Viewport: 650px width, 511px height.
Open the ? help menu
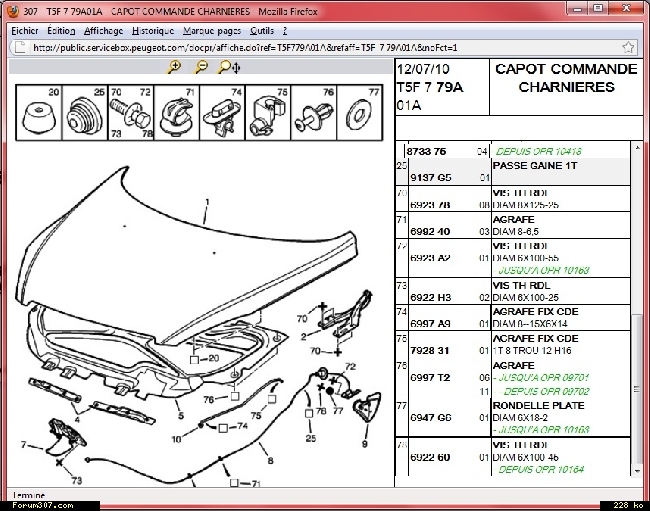point(285,31)
